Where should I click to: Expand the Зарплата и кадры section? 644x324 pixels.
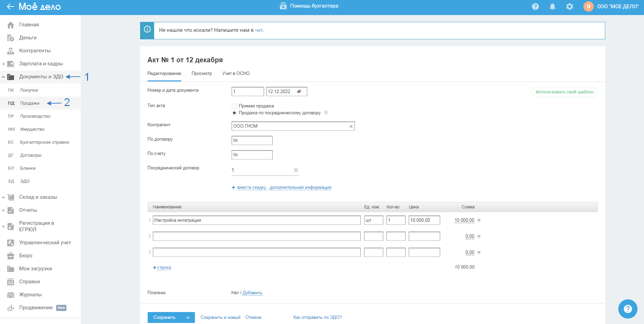point(3,64)
